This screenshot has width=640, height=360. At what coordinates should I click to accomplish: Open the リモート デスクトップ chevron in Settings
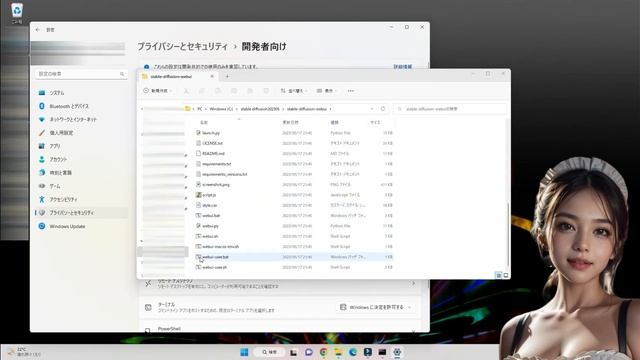(x=413, y=283)
